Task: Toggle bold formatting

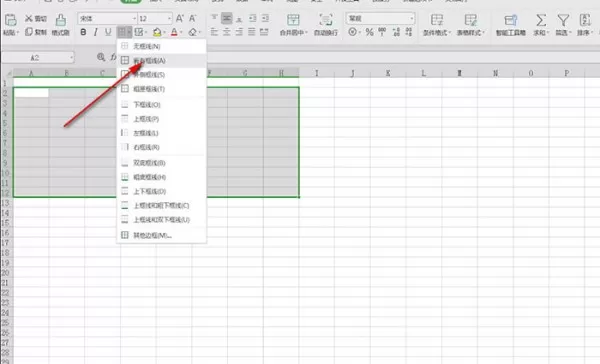Action: pyautogui.click(x=83, y=32)
